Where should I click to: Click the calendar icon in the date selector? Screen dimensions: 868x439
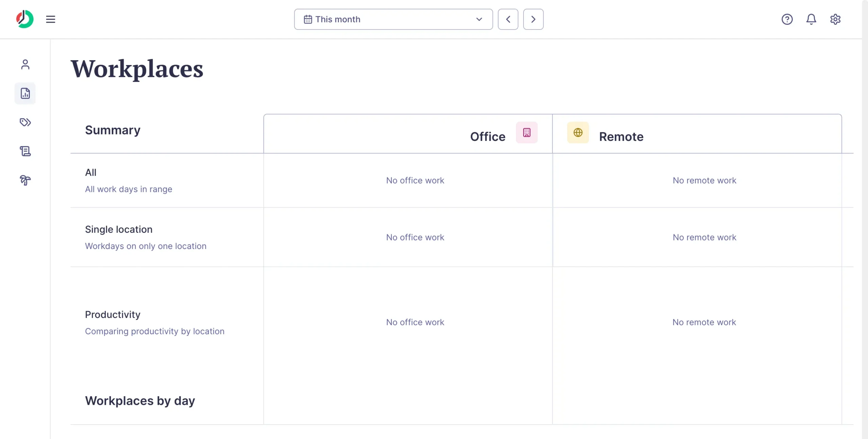(x=308, y=19)
